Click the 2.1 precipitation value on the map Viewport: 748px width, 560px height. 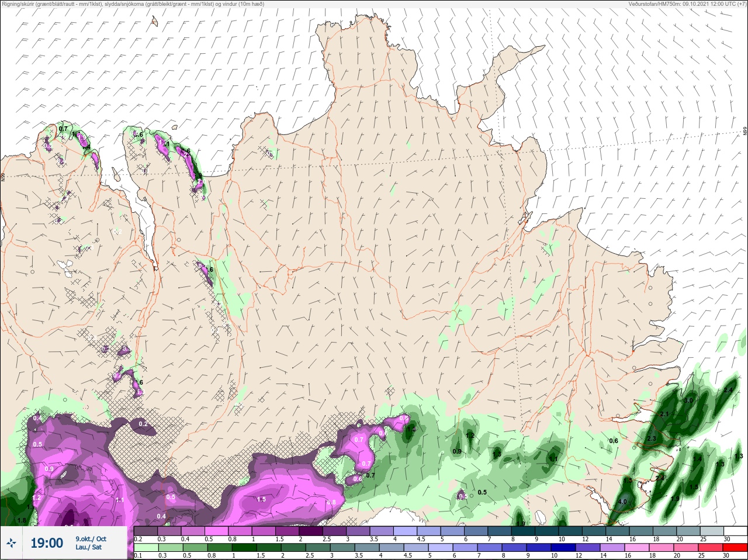(x=664, y=414)
